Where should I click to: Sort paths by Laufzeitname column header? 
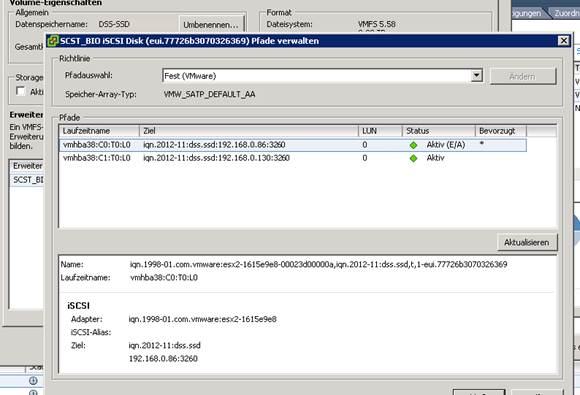coord(99,131)
